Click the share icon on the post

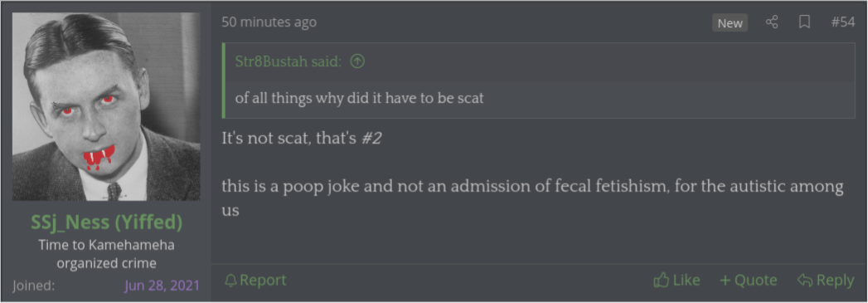772,22
